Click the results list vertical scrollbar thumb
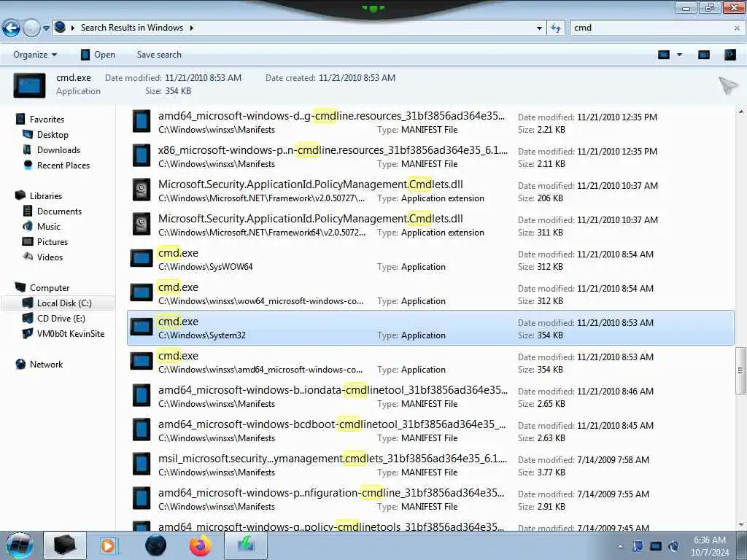The image size is (747, 560). coord(740,370)
